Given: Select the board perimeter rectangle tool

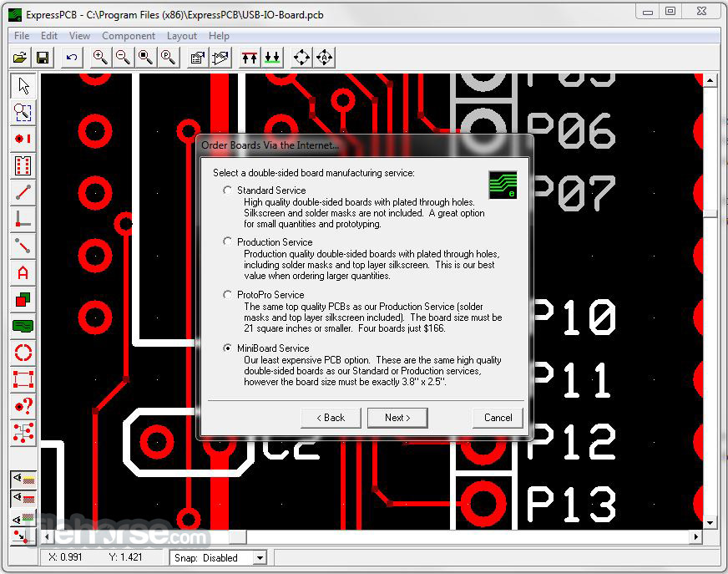Looking at the screenshot, I should coord(23,379).
